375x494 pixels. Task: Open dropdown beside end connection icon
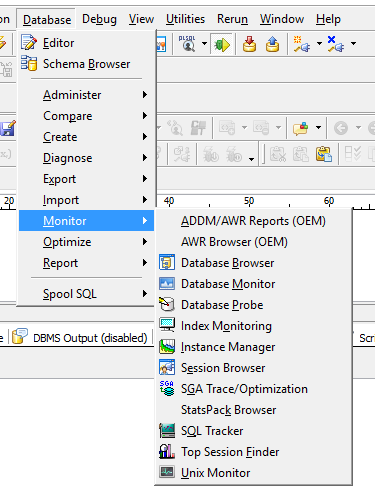[353, 43]
